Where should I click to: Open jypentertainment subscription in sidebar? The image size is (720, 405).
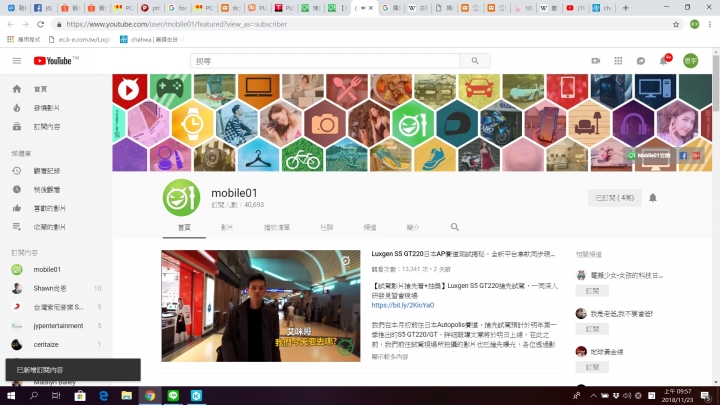[56, 326]
